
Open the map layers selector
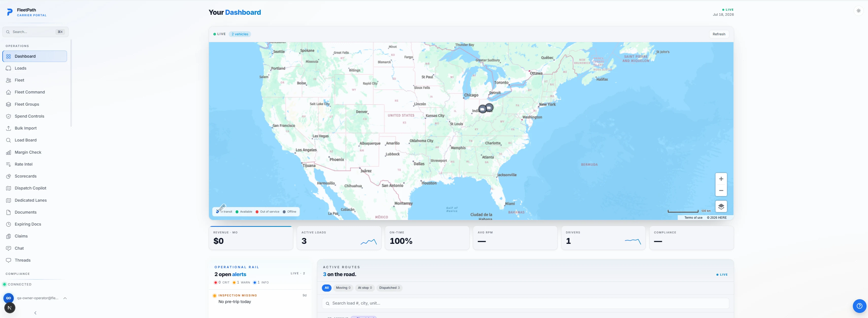(x=721, y=206)
